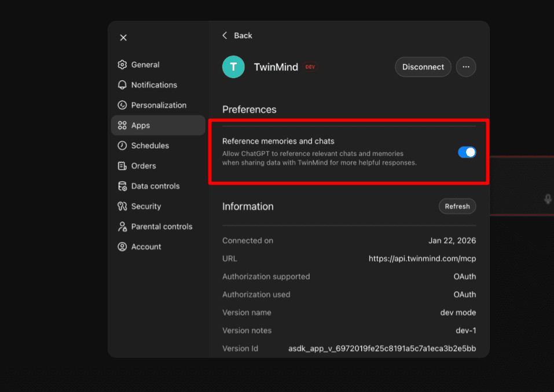The height and width of the screenshot is (392, 554).
Task: Click the Disconnect button for TwinMind
Action: coord(423,67)
